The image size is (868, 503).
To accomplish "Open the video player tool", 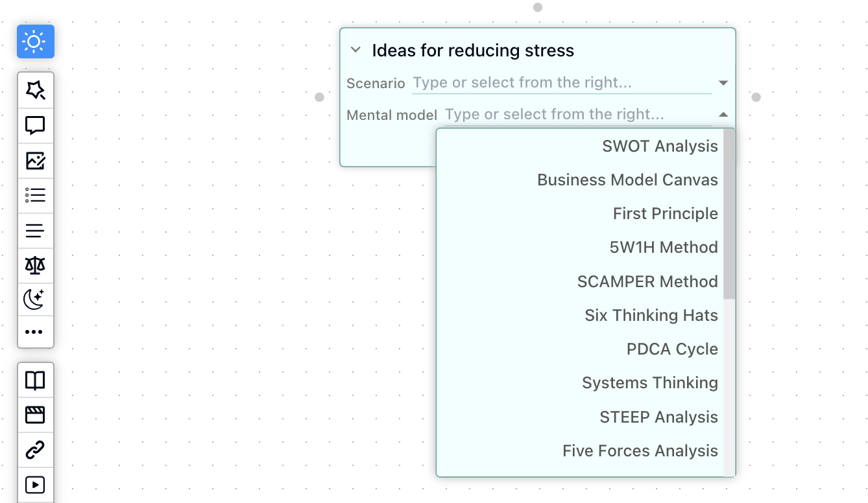I will (x=36, y=485).
